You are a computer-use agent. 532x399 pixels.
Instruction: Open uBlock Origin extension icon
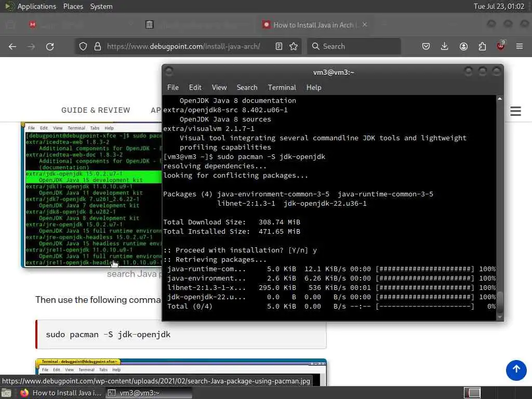click(x=501, y=46)
